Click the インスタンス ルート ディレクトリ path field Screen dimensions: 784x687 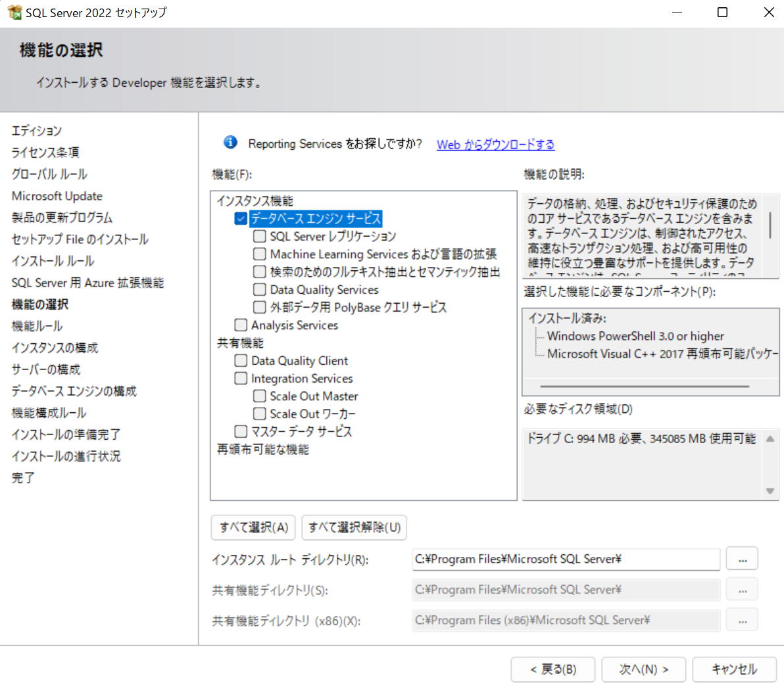click(566, 559)
